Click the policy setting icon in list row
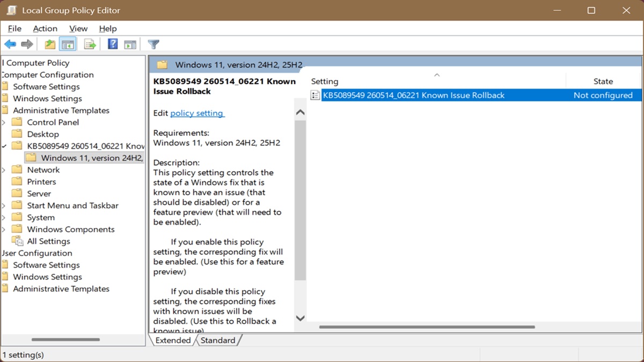The width and height of the screenshot is (644, 362). (316, 95)
